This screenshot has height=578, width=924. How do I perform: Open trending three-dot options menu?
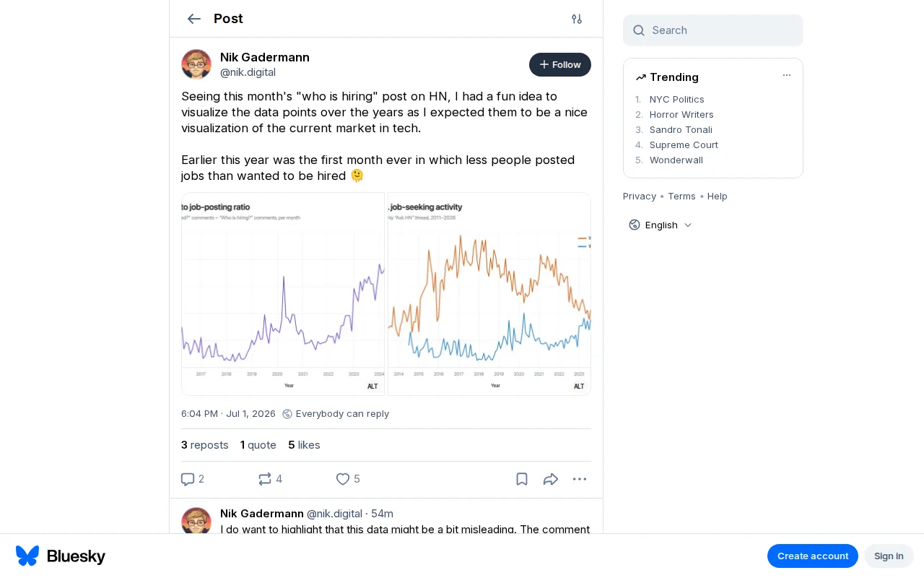(787, 75)
